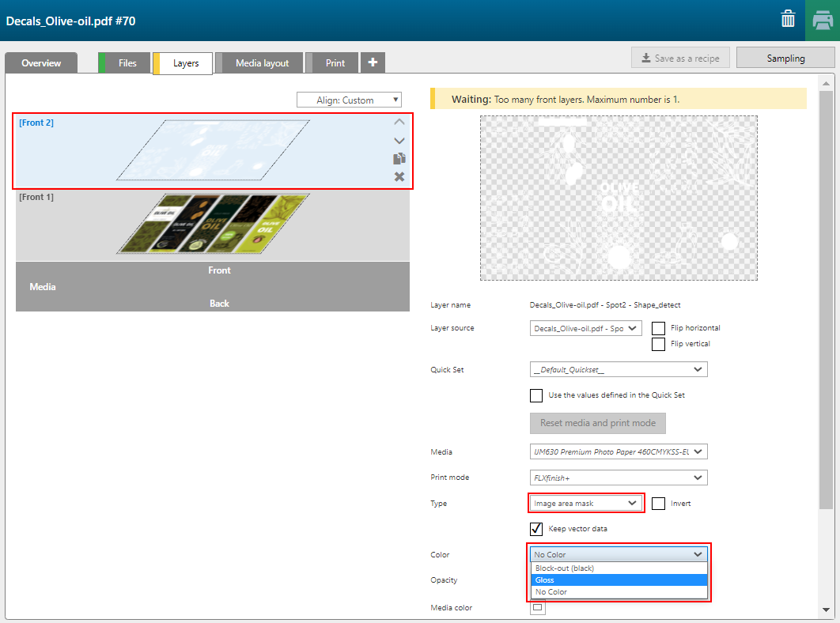Click the Media color swatch

click(537, 607)
